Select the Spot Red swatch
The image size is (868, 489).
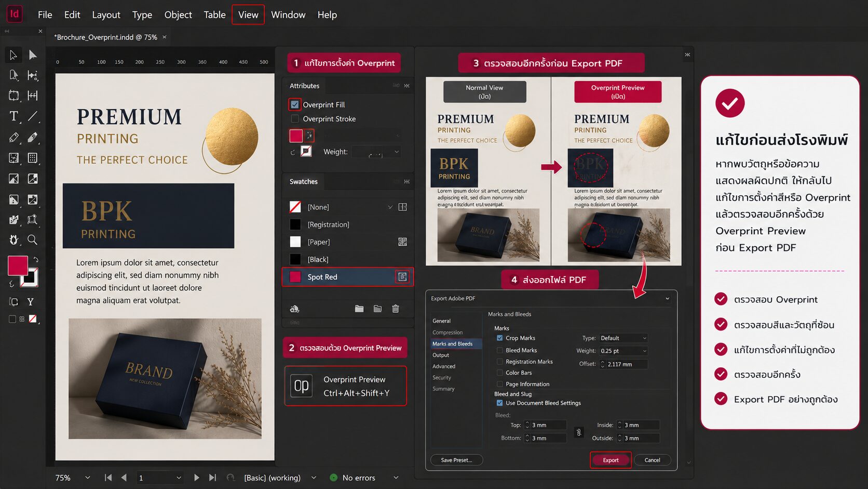pyautogui.click(x=347, y=277)
